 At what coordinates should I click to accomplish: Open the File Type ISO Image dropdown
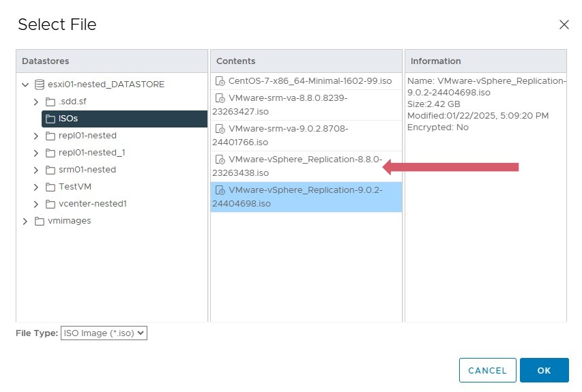[104, 333]
